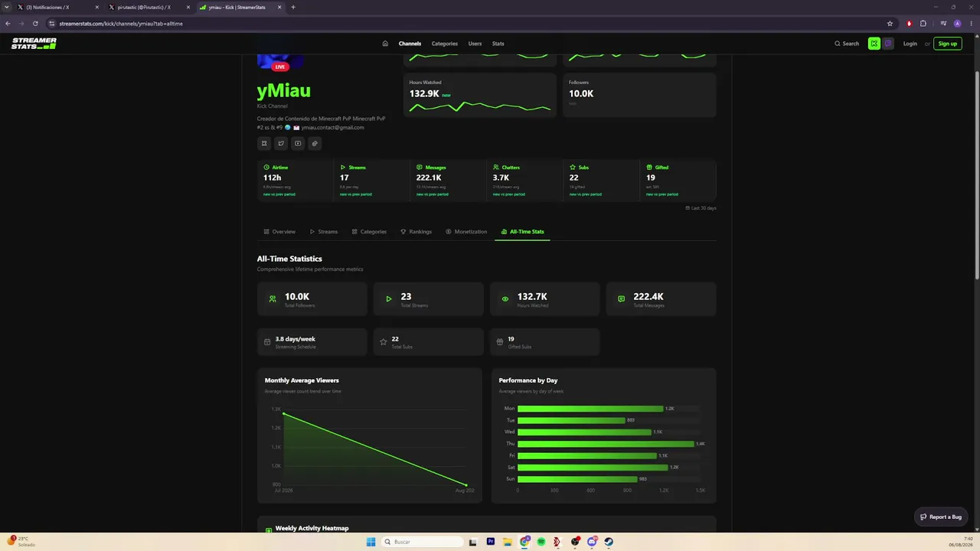Click the Total Subs star icon

click(x=384, y=342)
